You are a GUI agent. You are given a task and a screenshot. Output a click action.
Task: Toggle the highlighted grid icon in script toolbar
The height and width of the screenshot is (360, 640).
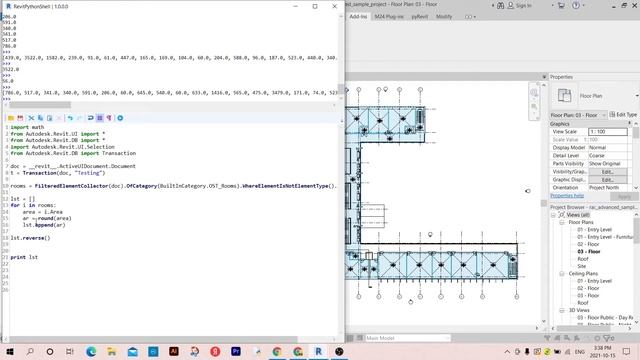click(x=100, y=118)
